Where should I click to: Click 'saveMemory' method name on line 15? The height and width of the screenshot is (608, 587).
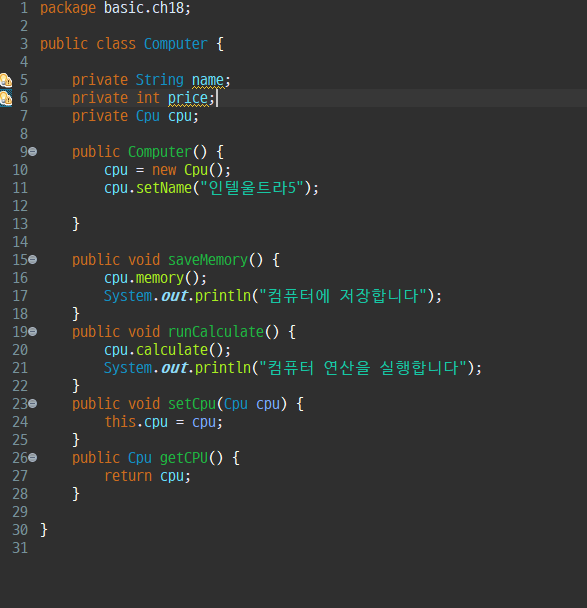pos(208,260)
